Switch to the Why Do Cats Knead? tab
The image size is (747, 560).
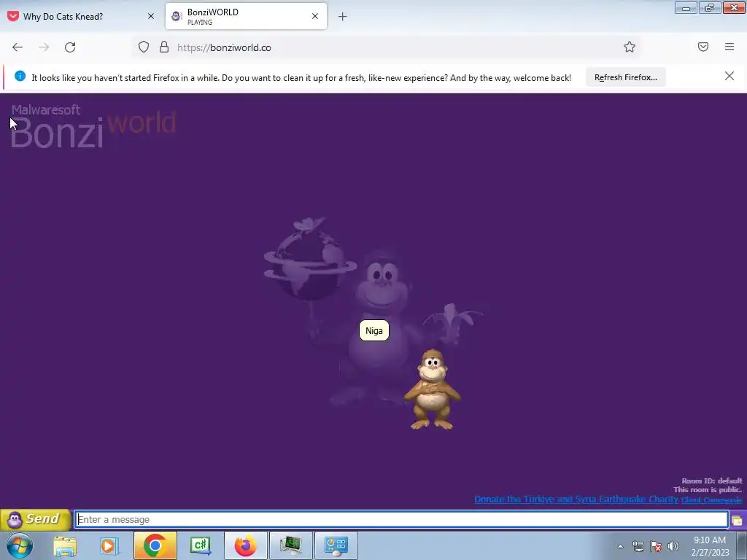pos(81,16)
